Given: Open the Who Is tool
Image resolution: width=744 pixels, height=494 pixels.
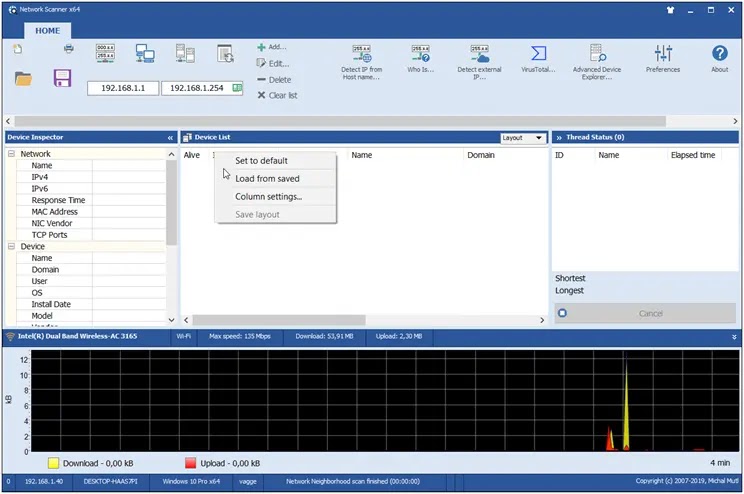Looking at the screenshot, I should click(420, 59).
